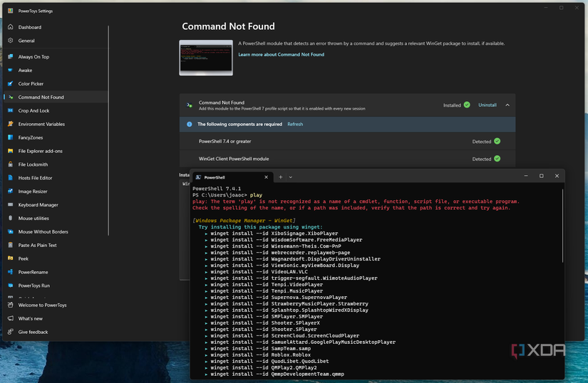The width and height of the screenshot is (588, 383).
Task: Click the SampTeam.samp winget line
Action: [258, 349]
